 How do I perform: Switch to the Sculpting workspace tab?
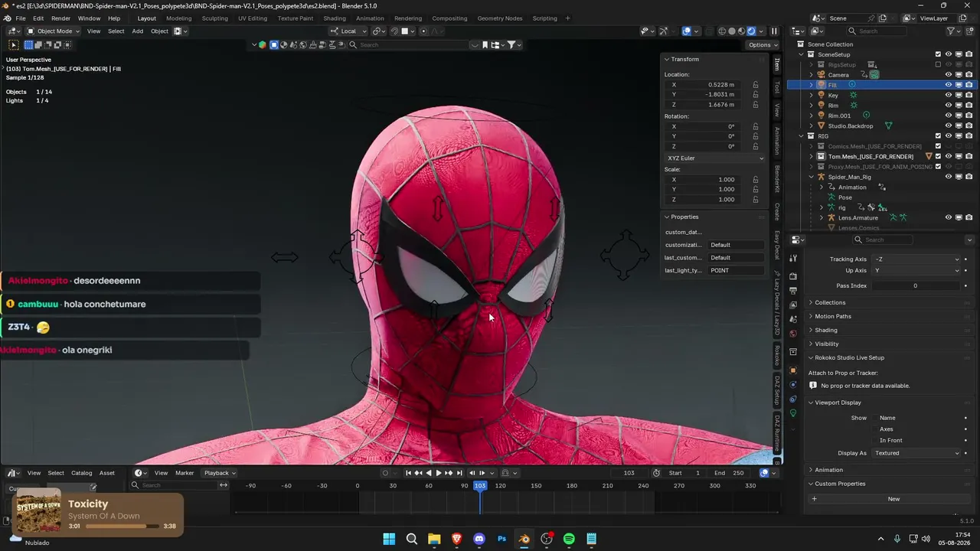point(214,18)
